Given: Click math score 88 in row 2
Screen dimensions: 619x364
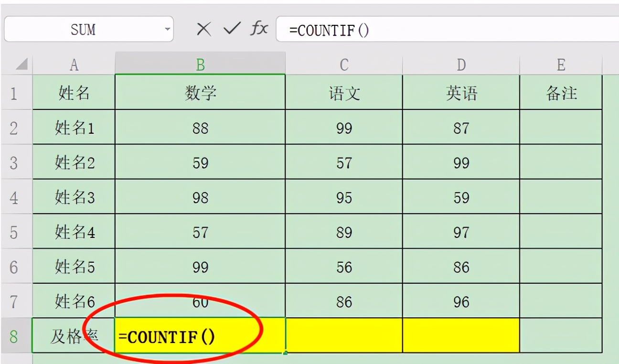Looking at the screenshot, I should pyautogui.click(x=200, y=127).
